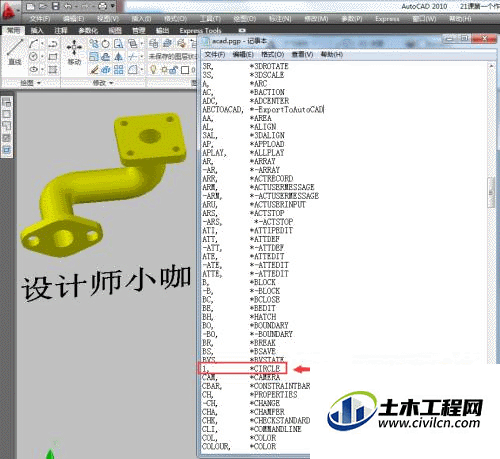Select the Erase tool in the modify panel
Screen dimensions: 500x459
coord(94,69)
